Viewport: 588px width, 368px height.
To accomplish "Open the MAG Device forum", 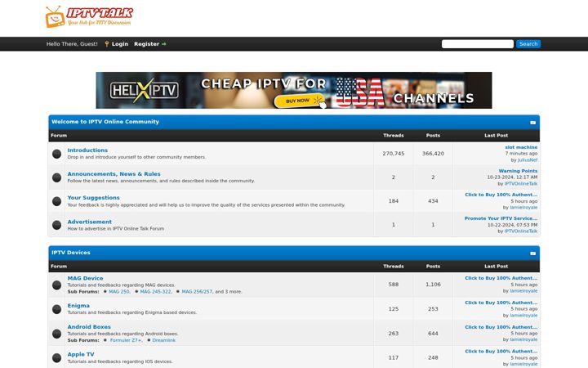I will [x=85, y=278].
